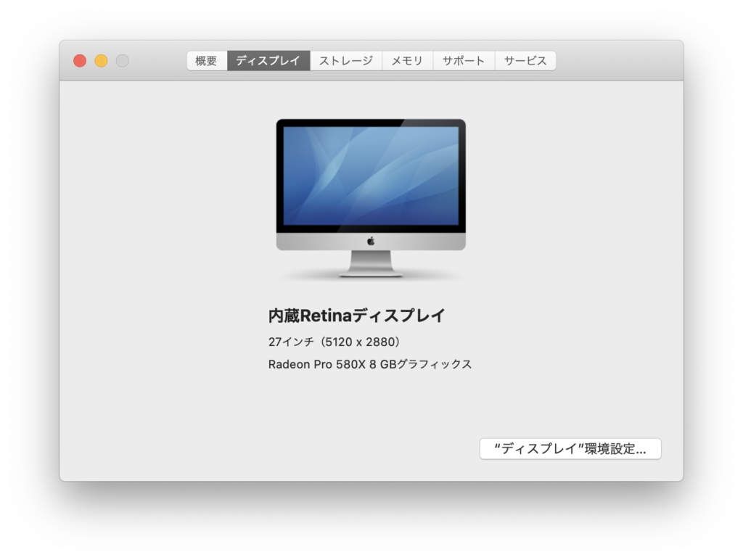Click the Radeon Pro 580X 8 GB graphics label
This screenshot has width=743, height=560.
[x=370, y=364]
